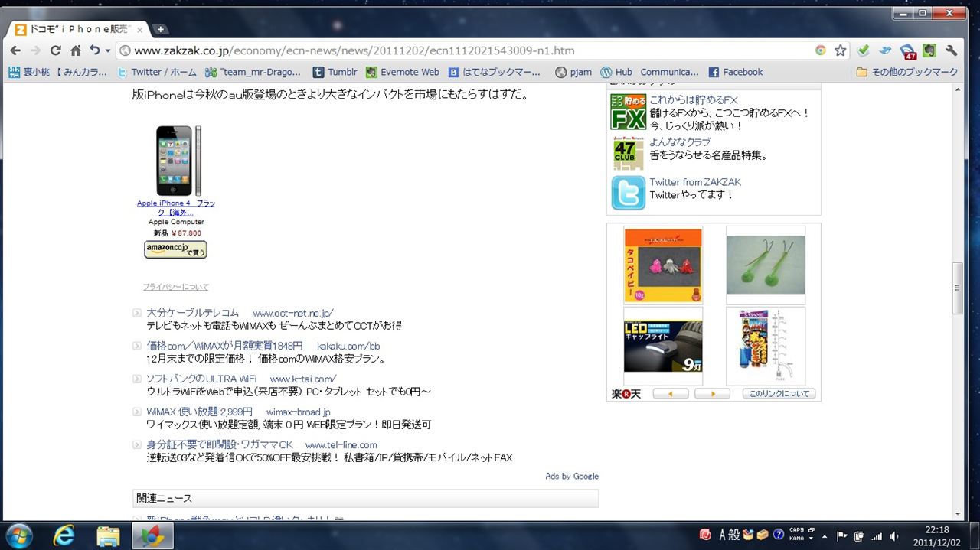This screenshot has height=550, width=980.
Task: Open the team_mr-Drago bookmark
Action: [x=255, y=72]
